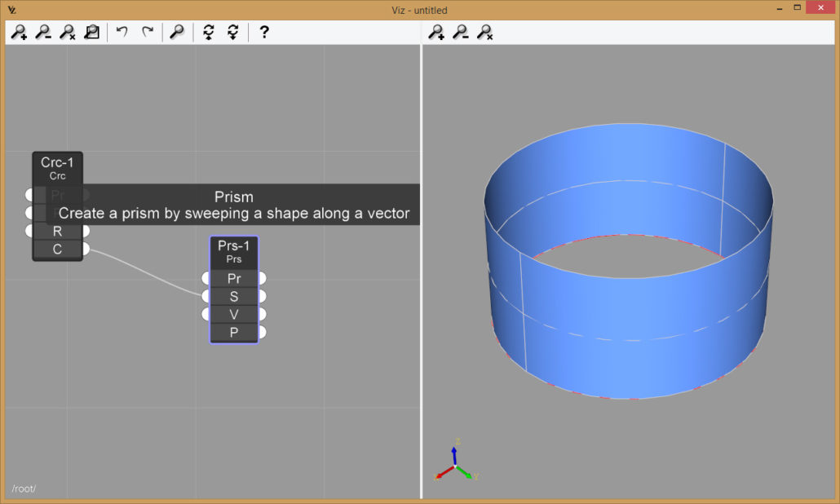Click the zoom-to-region icon next to cancel zoom
Viewport: 840px width, 504px height.
(91, 31)
